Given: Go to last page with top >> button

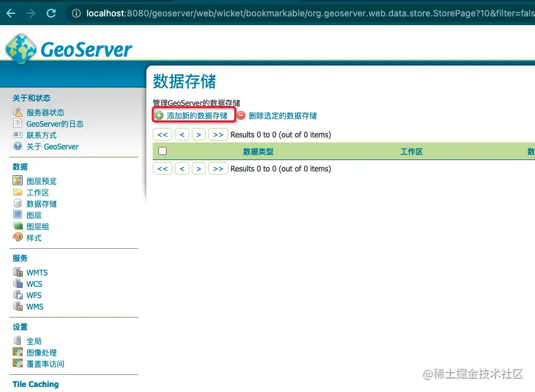Looking at the screenshot, I should [x=218, y=135].
